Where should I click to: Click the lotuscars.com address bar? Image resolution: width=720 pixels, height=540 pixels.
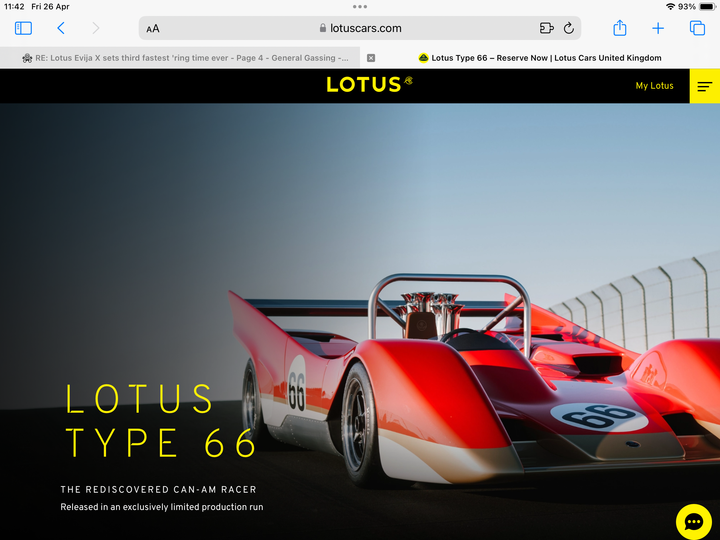pos(360,28)
